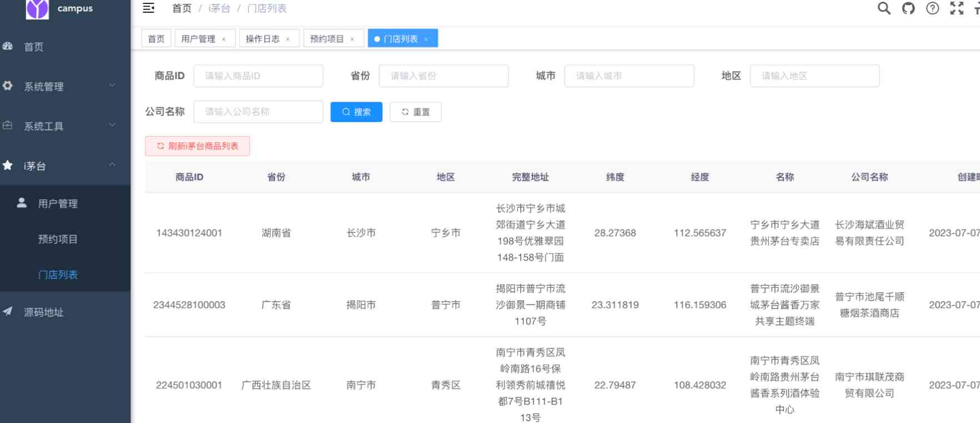Click the hamburger sidebar collapse icon
The height and width of the screenshot is (423, 980).
click(x=148, y=8)
